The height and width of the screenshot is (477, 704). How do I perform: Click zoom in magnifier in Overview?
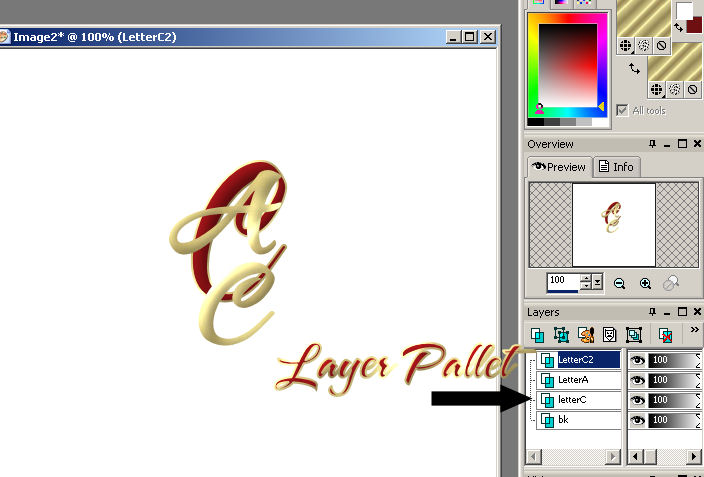pyautogui.click(x=646, y=284)
